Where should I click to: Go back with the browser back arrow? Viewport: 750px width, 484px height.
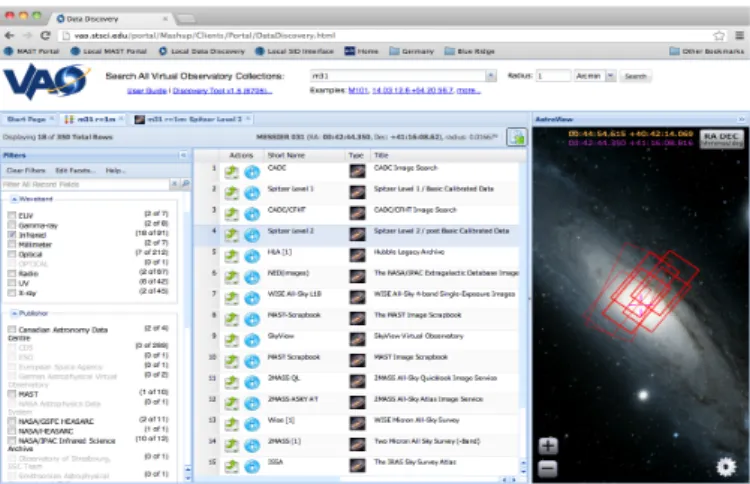(x=9, y=35)
